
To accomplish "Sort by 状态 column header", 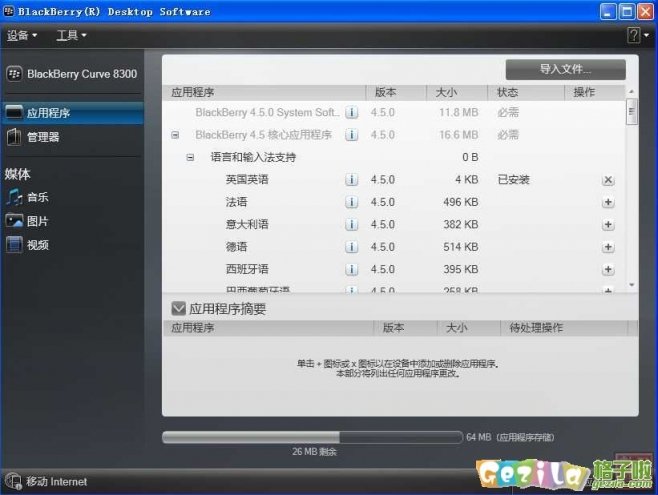I will click(x=525, y=92).
